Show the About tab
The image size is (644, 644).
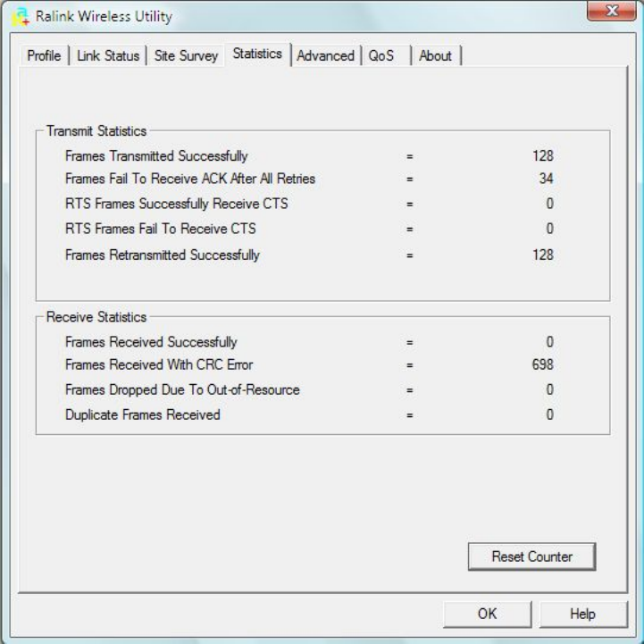[x=435, y=55]
